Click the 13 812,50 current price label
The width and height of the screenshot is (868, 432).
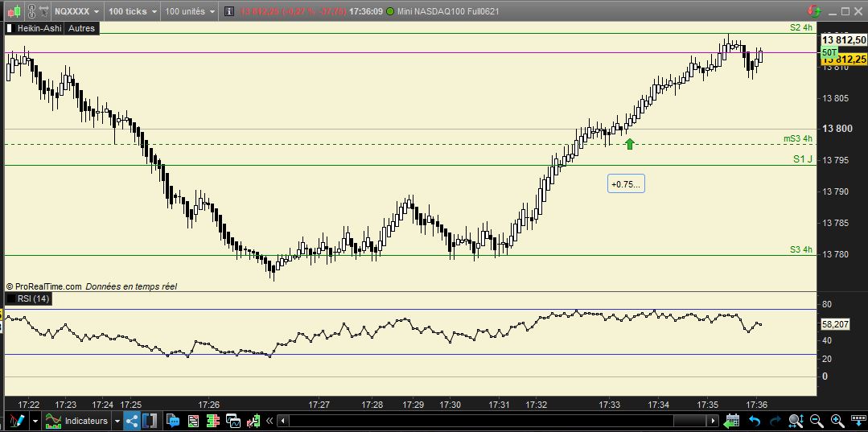pos(844,40)
